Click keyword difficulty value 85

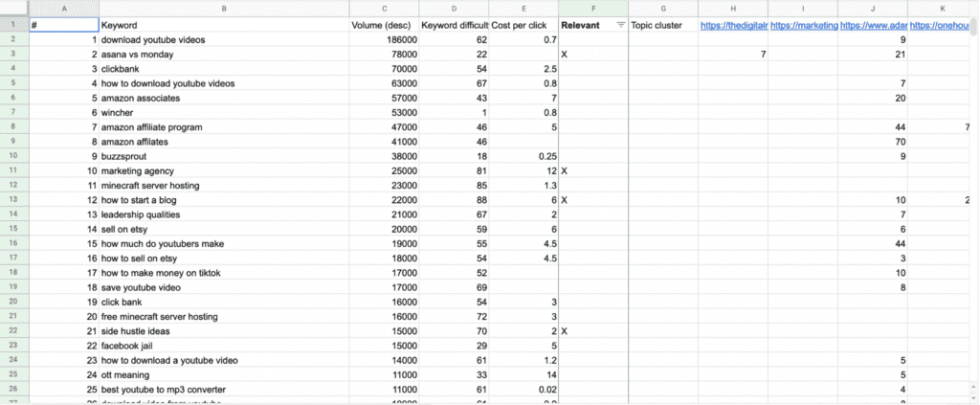482,186
